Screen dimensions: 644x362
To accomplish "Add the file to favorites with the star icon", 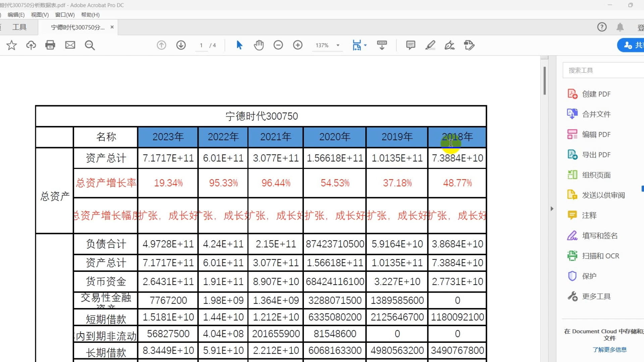I will [11, 45].
